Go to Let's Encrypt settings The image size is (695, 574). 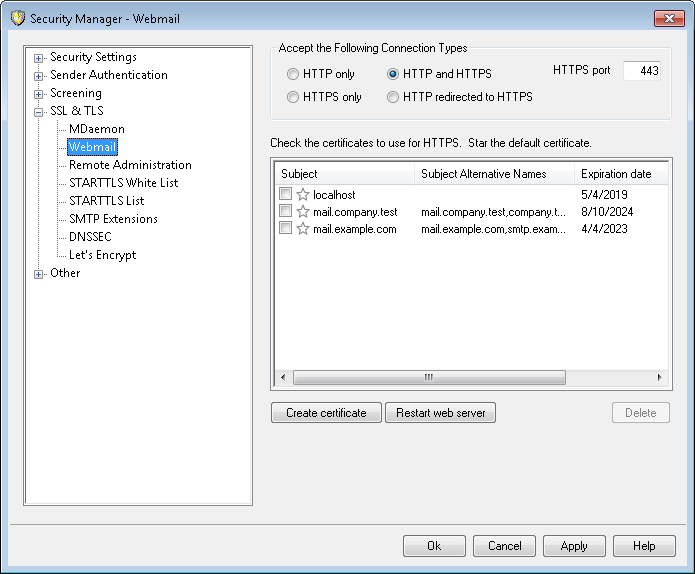click(x=102, y=255)
